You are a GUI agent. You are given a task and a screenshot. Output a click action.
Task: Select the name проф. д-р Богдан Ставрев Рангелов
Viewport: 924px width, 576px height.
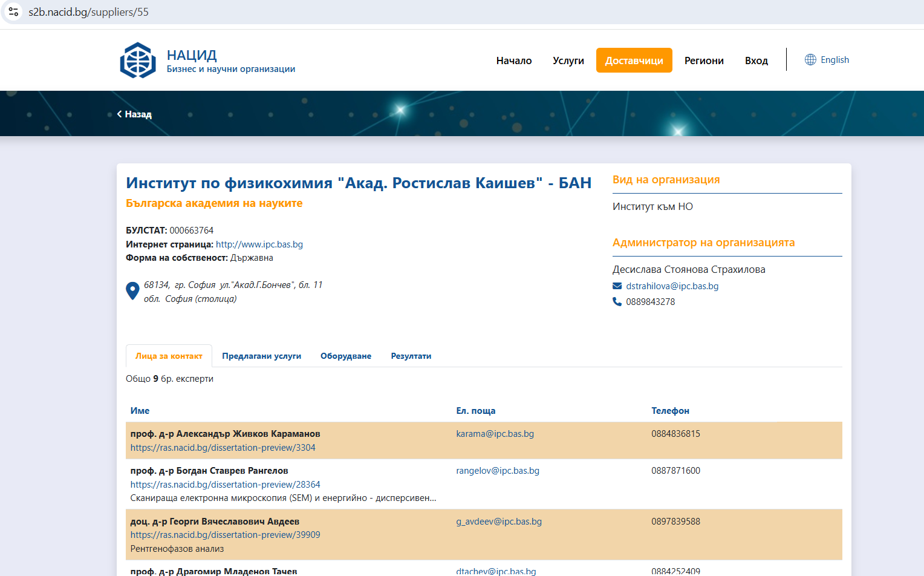[x=209, y=471]
